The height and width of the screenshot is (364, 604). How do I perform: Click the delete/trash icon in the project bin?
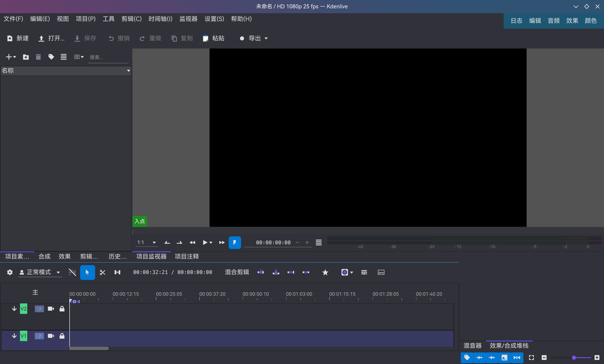pyautogui.click(x=38, y=57)
